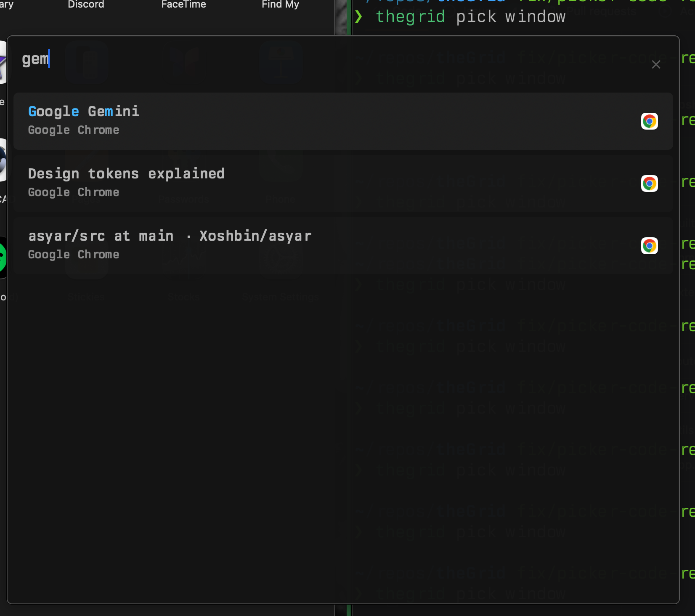Click the Chrome icon on Design tokens row
This screenshot has width=695, height=616.
point(649,184)
